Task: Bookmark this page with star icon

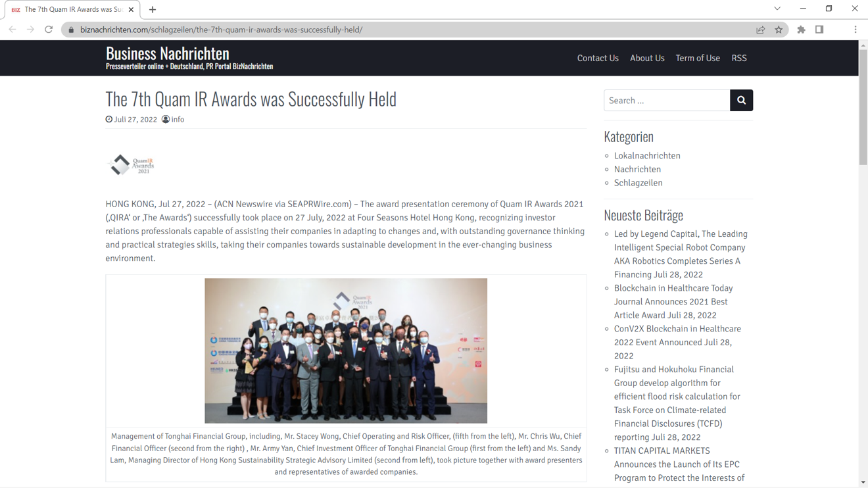Action: (779, 30)
